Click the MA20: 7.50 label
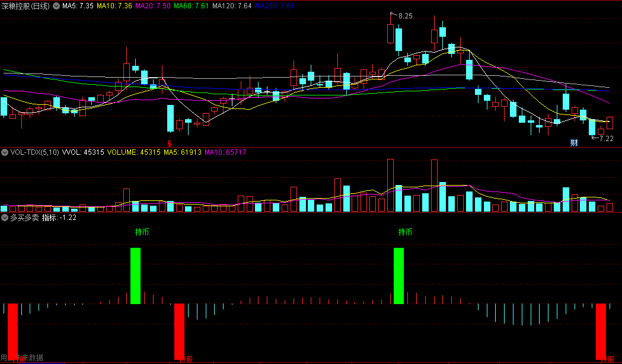 pyautogui.click(x=153, y=6)
